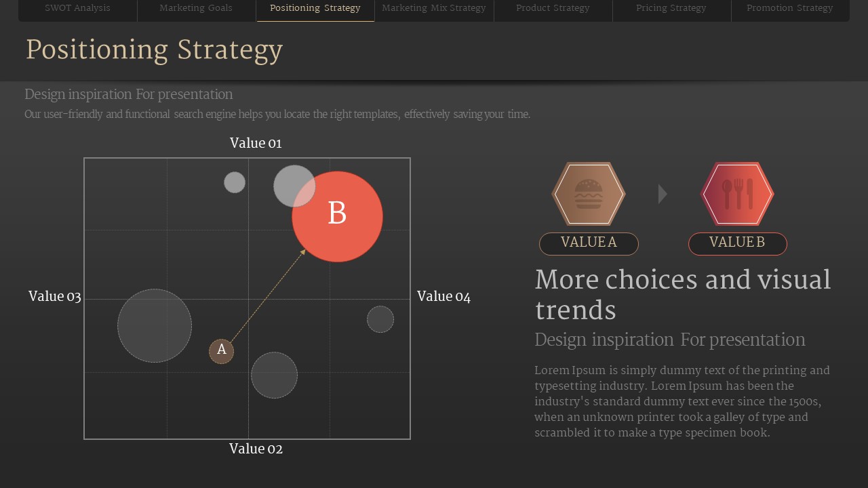
Task: Click the burger icon hexagon
Action: click(x=589, y=194)
